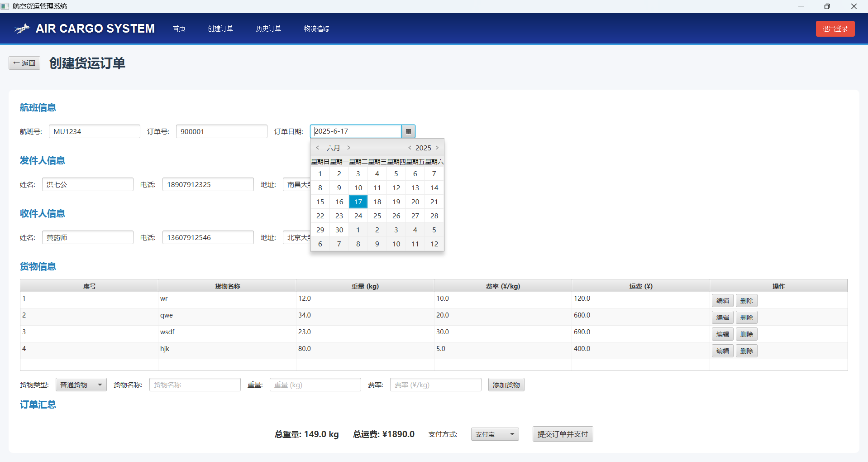Click sender phone field 18907912325

tap(208, 184)
